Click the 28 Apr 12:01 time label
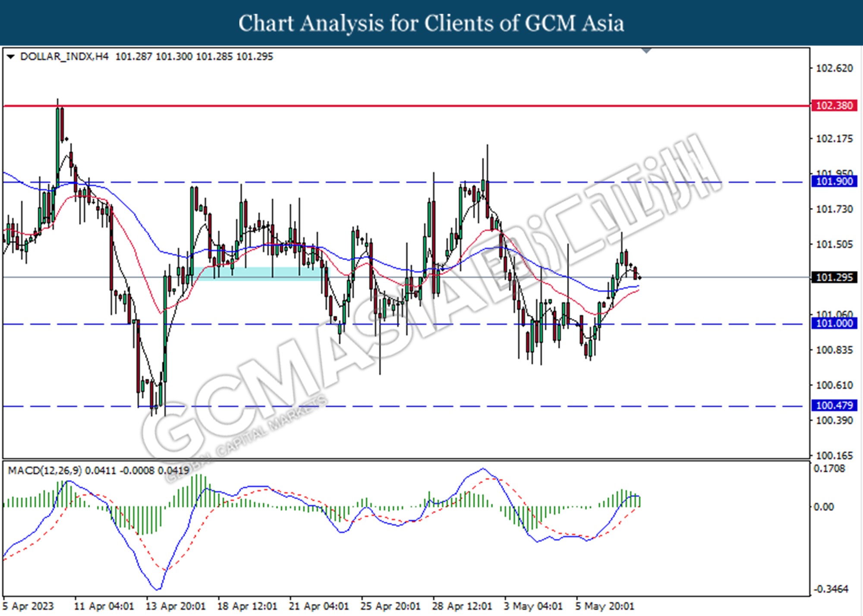 point(462,606)
